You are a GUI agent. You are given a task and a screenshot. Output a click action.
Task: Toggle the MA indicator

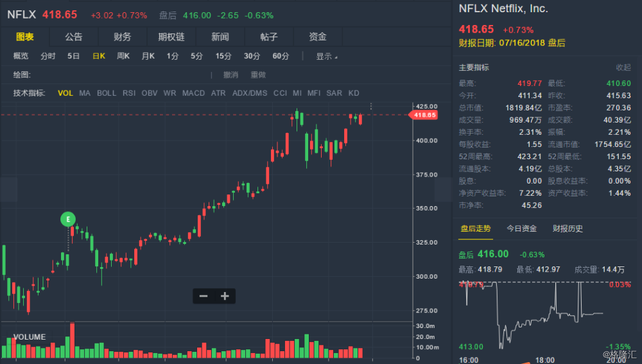pos(85,93)
